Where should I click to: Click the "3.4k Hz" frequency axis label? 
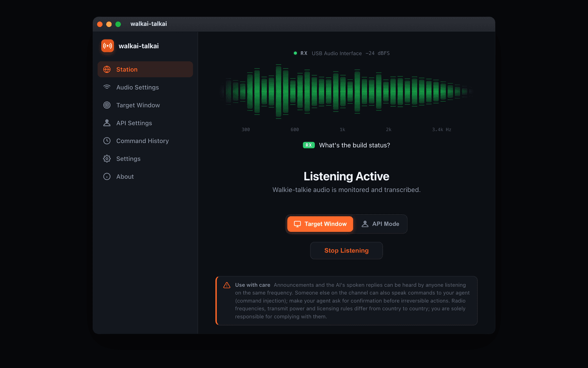pyautogui.click(x=442, y=130)
